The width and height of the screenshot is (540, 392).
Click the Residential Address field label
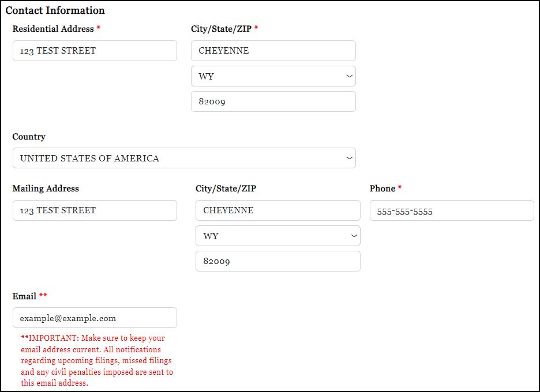52,29
